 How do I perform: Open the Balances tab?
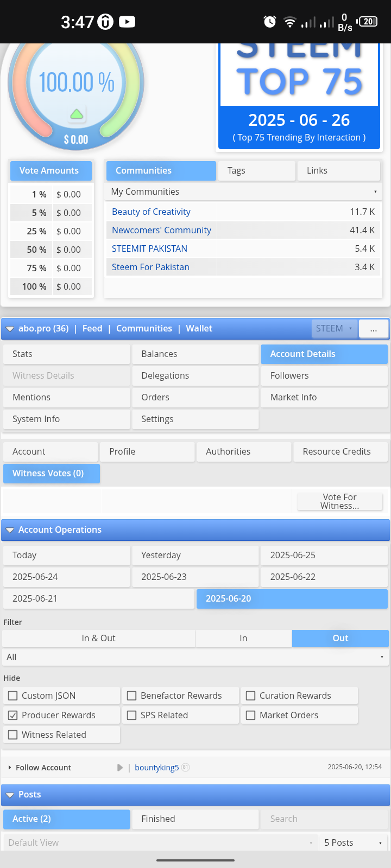coord(195,354)
